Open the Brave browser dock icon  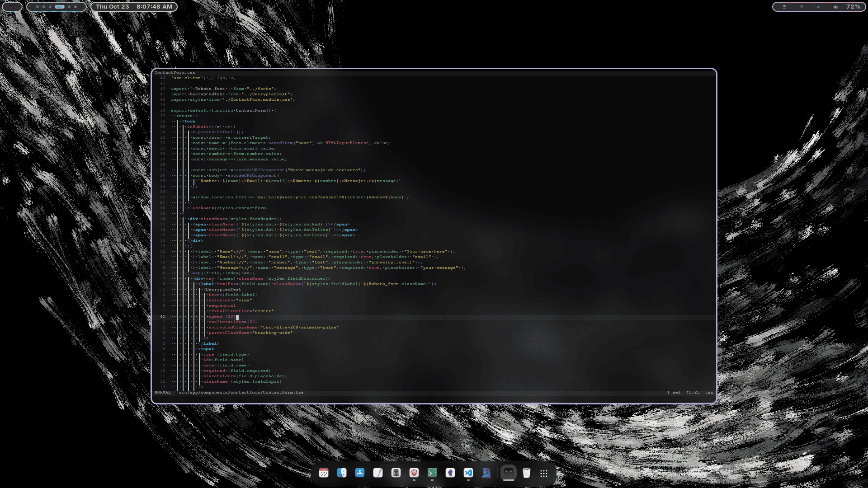click(414, 473)
